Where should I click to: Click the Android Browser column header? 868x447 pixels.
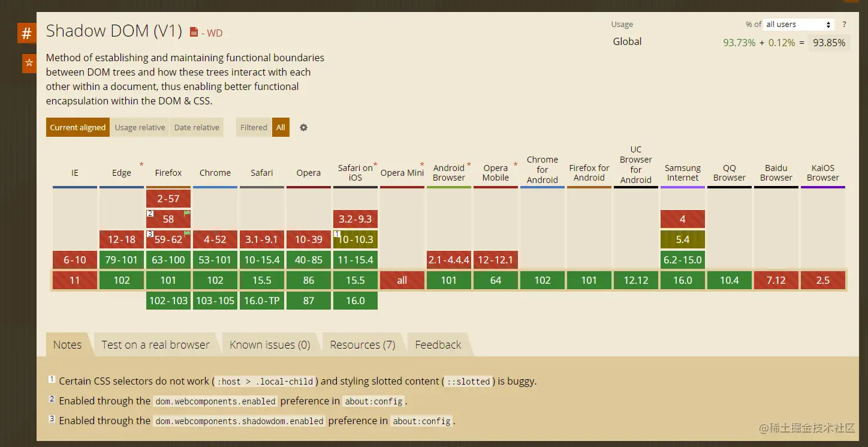coord(449,173)
